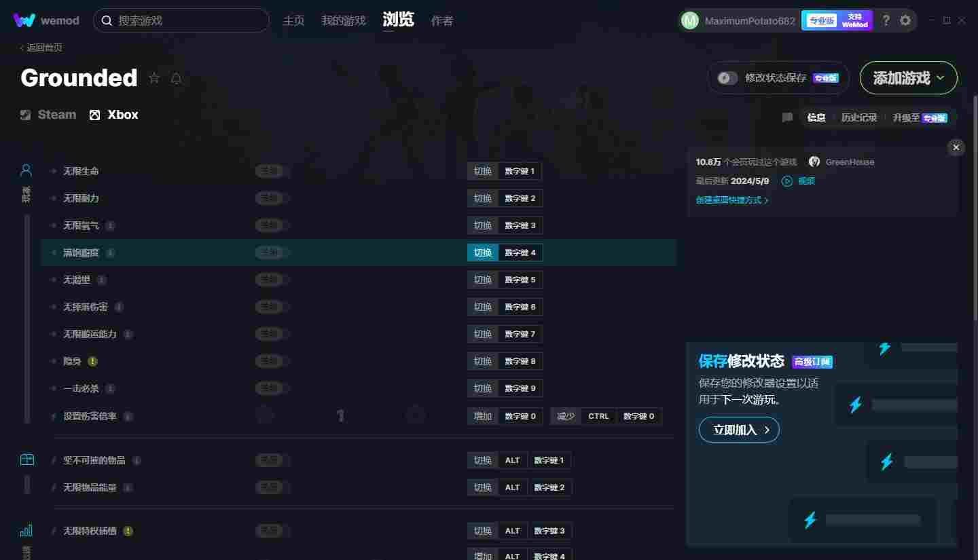Screen dimensions: 978x560
Task: Toggle the 坚不可摧的物品 cheat switch
Action: click(x=272, y=460)
